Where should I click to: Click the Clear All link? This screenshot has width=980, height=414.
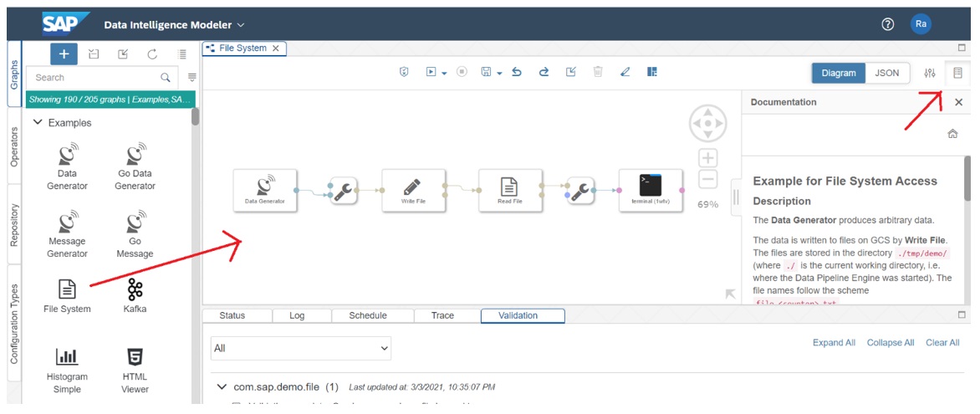(942, 343)
